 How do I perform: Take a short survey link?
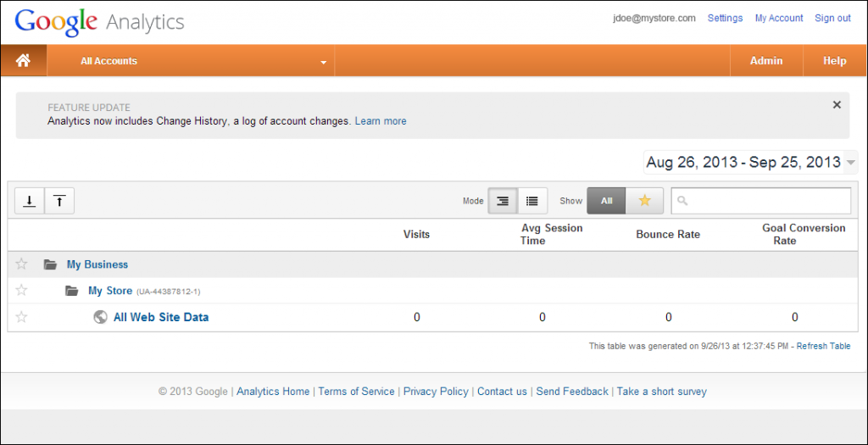coord(661,392)
